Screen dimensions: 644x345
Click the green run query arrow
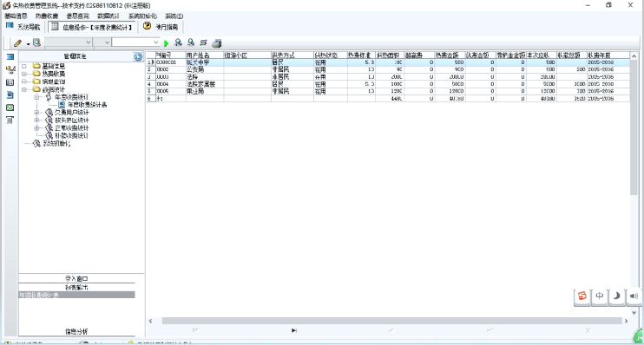(167, 43)
